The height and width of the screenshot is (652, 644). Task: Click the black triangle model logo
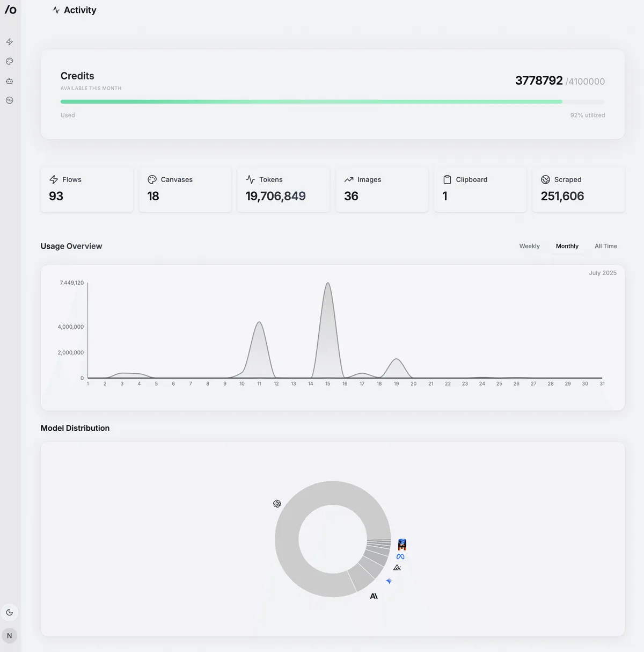coord(397,568)
